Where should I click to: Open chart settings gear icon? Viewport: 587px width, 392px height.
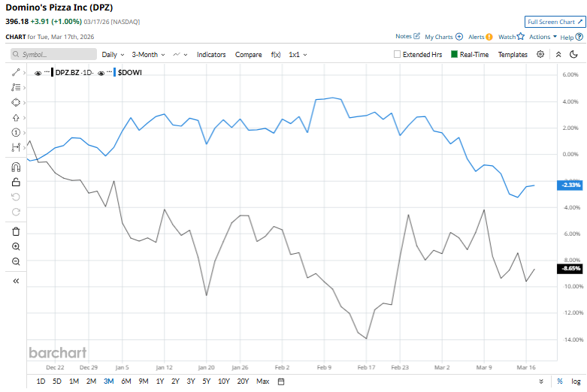click(x=540, y=54)
